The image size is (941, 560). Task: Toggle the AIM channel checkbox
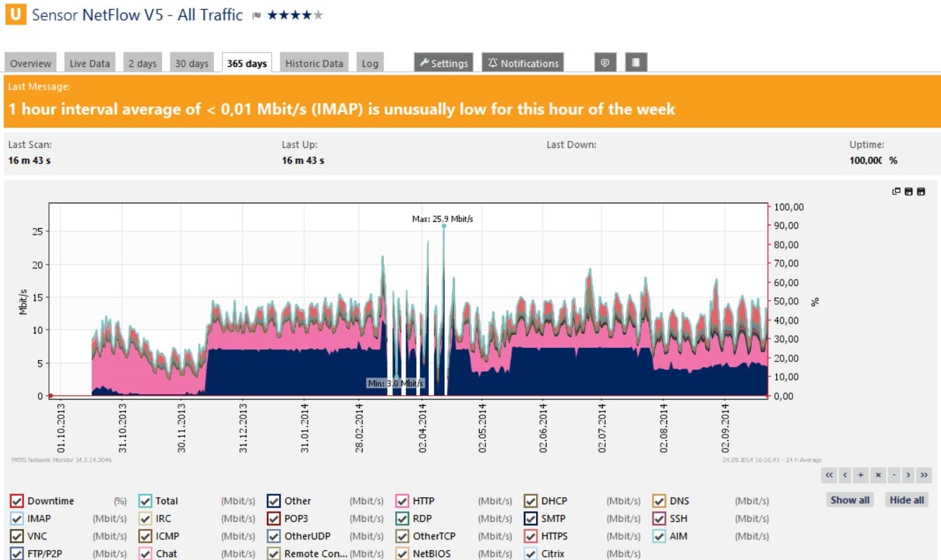(x=659, y=536)
